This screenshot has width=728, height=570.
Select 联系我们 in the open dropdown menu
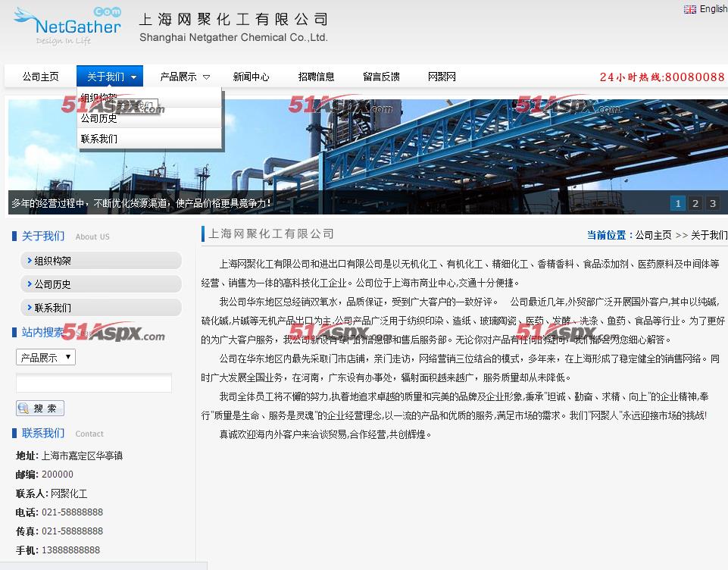point(99,139)
